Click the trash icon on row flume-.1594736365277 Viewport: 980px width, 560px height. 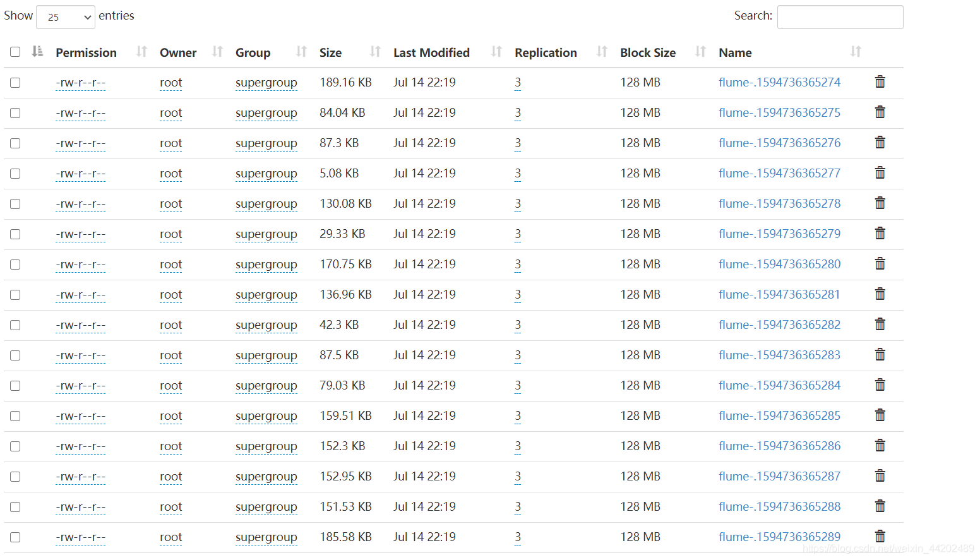[880, 172]
